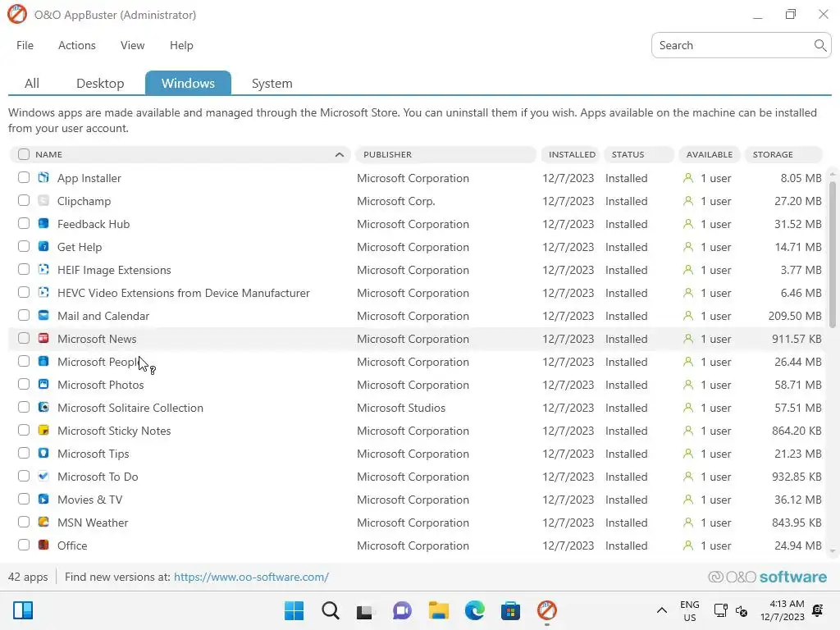Open the Actions menu

76,46
